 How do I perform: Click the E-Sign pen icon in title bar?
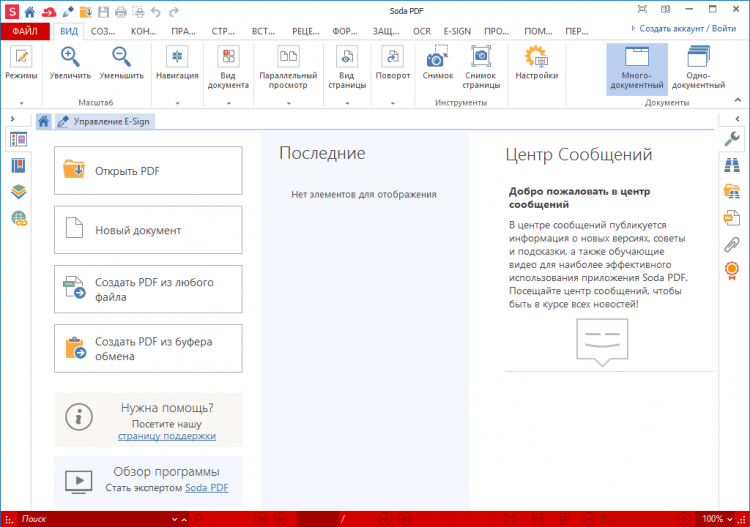(x=68, y=11)
